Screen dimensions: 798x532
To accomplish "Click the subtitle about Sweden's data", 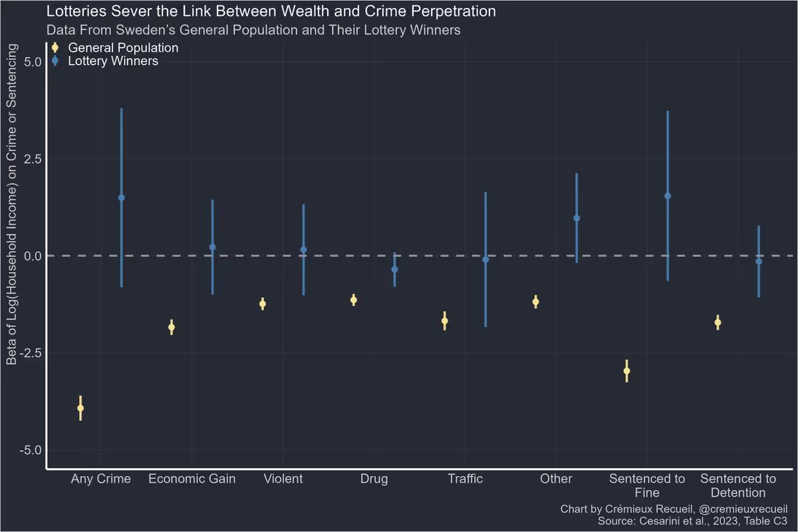I will pos(253,31).
